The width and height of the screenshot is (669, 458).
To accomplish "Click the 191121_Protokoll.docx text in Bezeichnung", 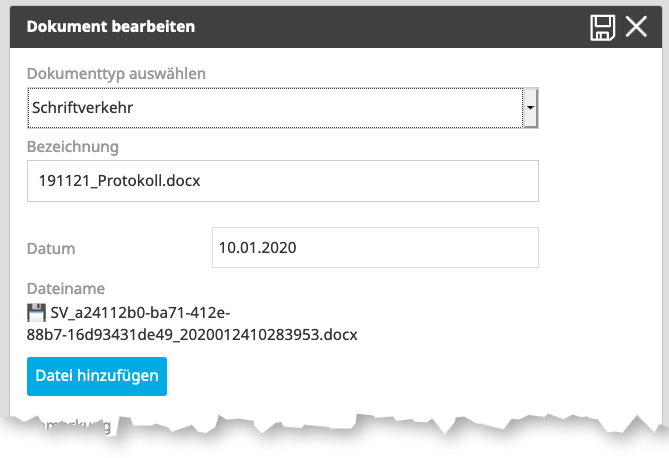I will (115, 181).
